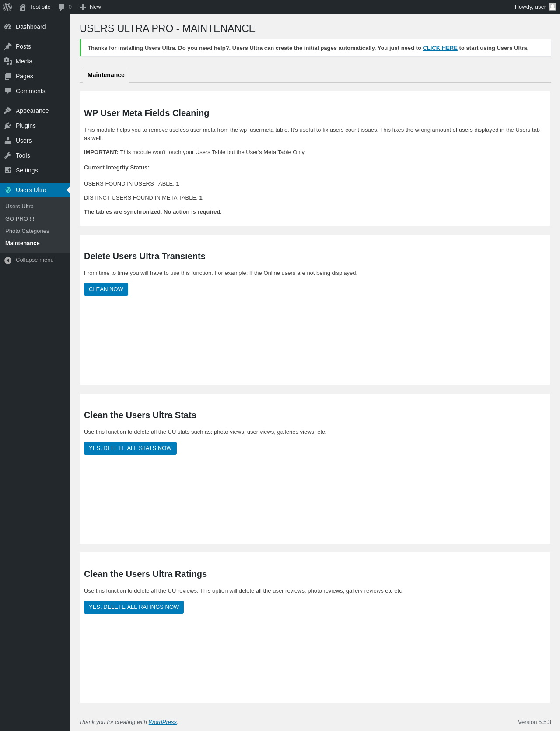Collapse the sidebar with arrow icon

tap(8, 260)
